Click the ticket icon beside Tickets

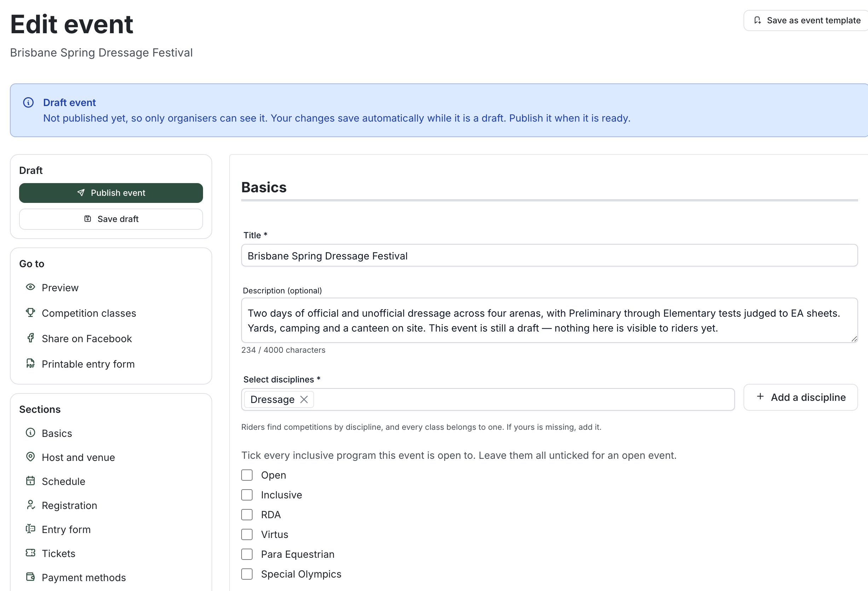pyautogui.click(x=31, y=553)
